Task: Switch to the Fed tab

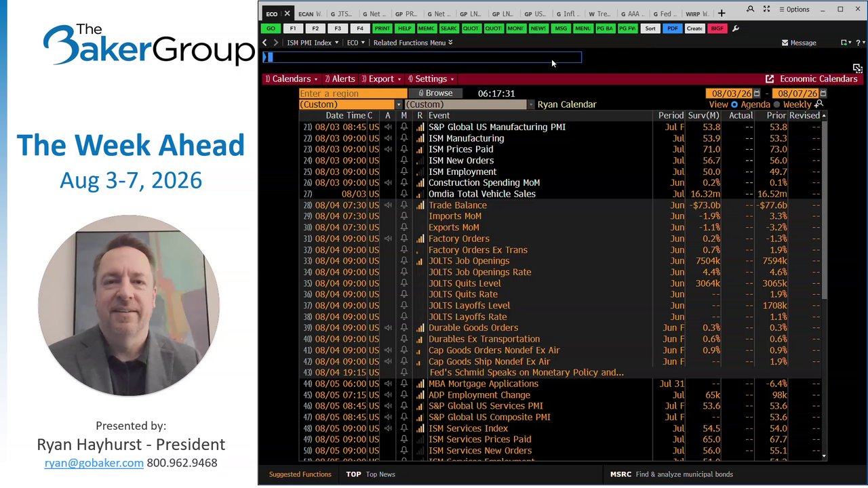Action: (665, 14)
